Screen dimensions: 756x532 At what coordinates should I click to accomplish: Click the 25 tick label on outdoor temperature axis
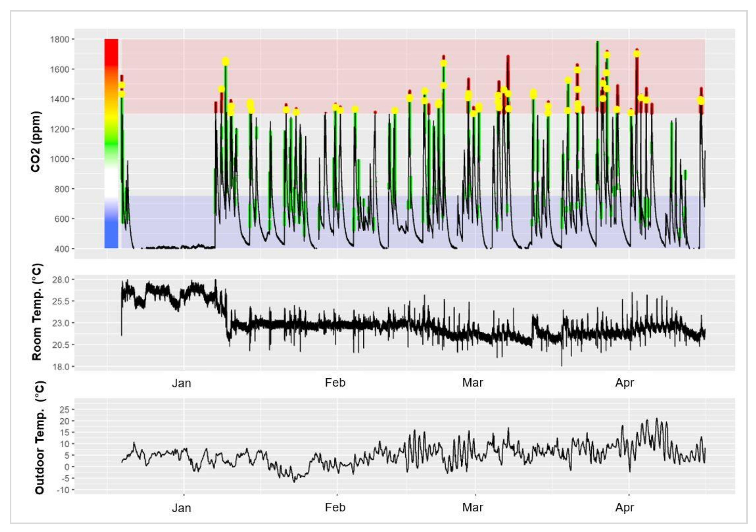65,410
